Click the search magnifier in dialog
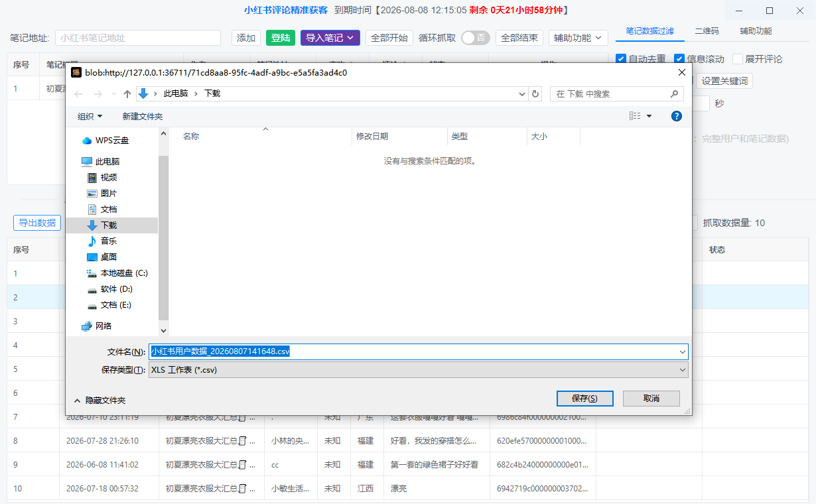The image size is (816, 504). point(675,94)
